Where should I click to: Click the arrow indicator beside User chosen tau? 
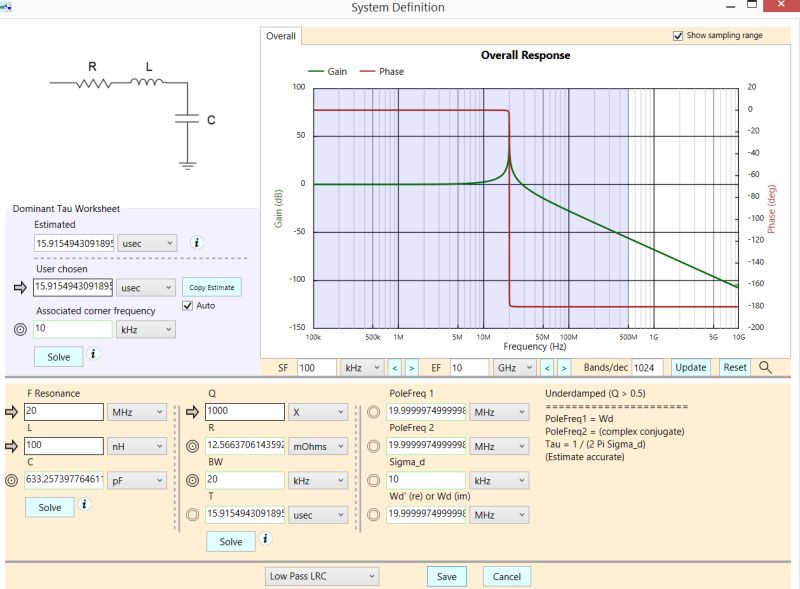pos(20,287)
